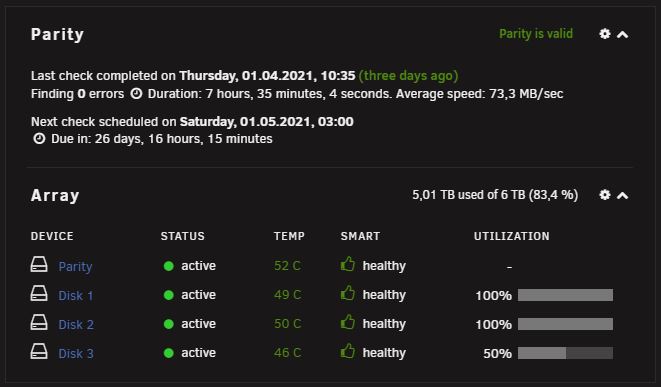Click the 'Parity is valid' status text
Viewport: 661px width, 387px height.
coord(536,34)
